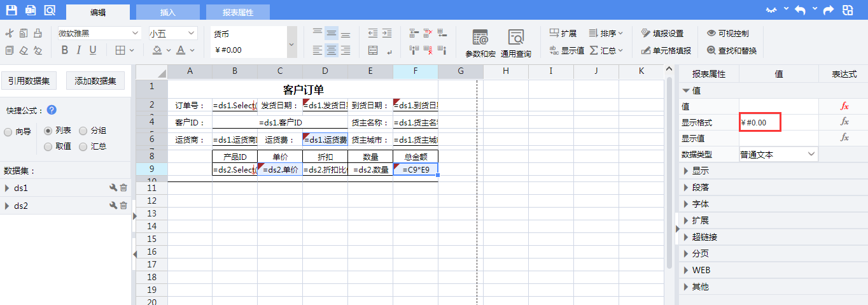Switch to the 报表属性 tab
Screen dimensions: 868x305
238,12
